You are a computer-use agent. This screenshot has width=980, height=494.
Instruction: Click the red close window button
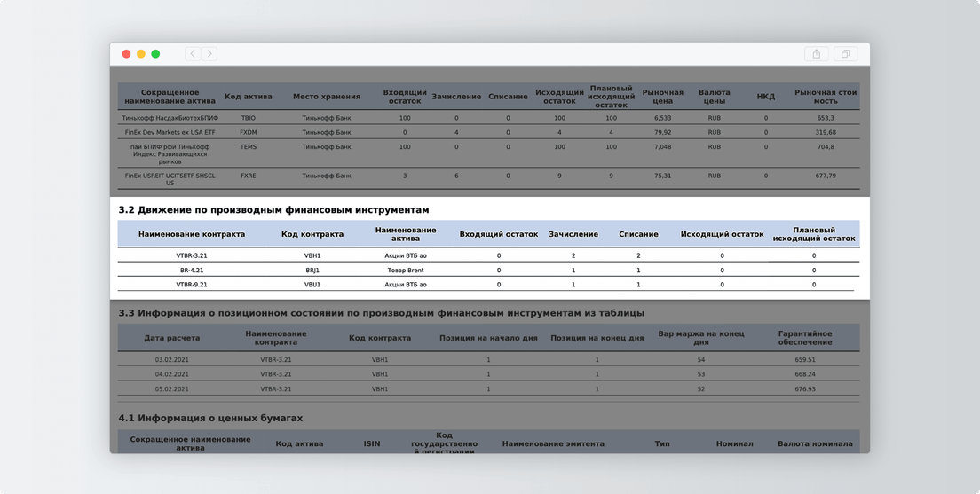pyautogui.click(x=126, y=54)
